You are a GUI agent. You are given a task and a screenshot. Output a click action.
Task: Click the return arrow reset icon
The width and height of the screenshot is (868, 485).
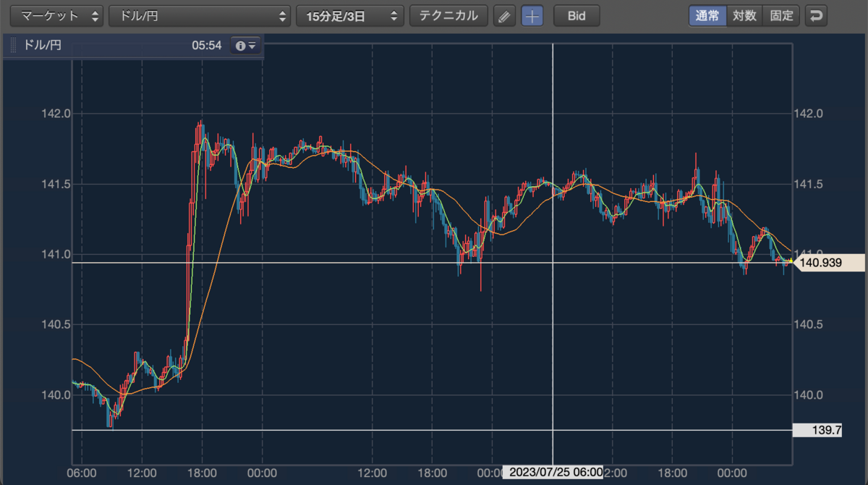point(816,16)
